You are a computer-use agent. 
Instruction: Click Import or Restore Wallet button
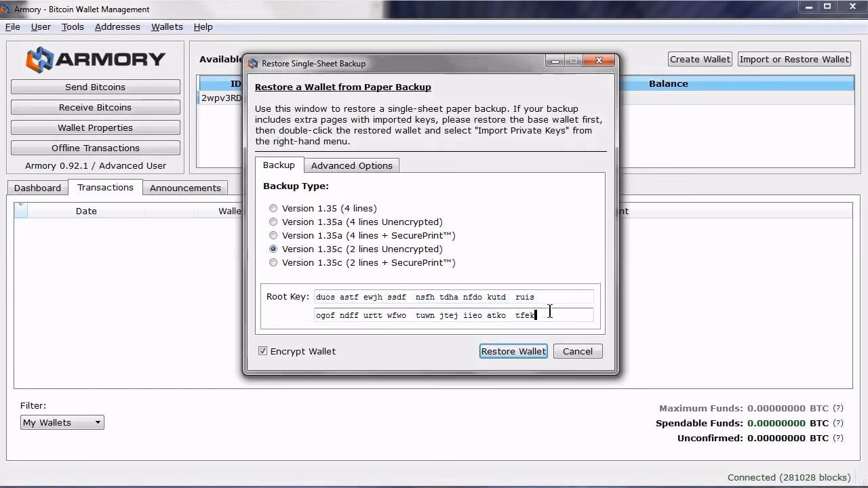click(x=794, y=59)
